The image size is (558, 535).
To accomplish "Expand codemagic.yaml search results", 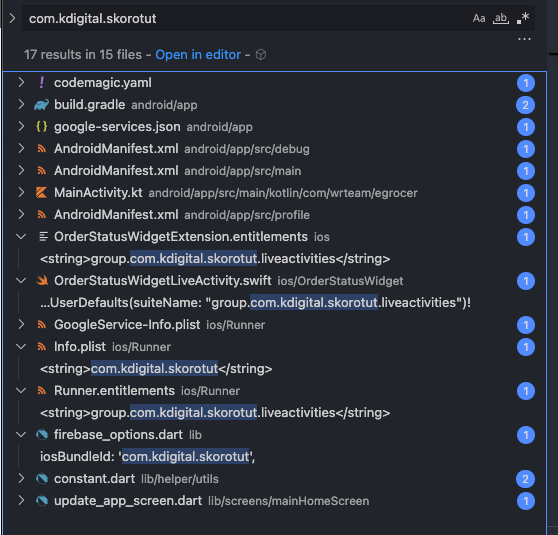I will point(21,83).
